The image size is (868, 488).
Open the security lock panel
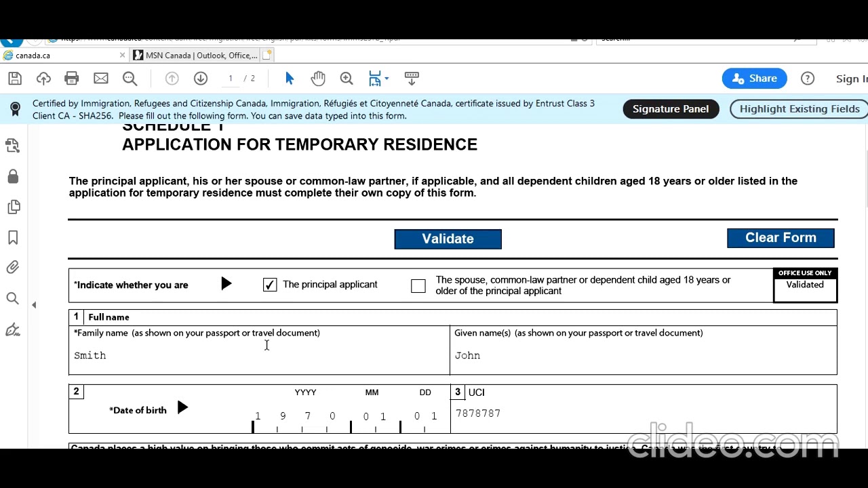[x=13, y=177]
